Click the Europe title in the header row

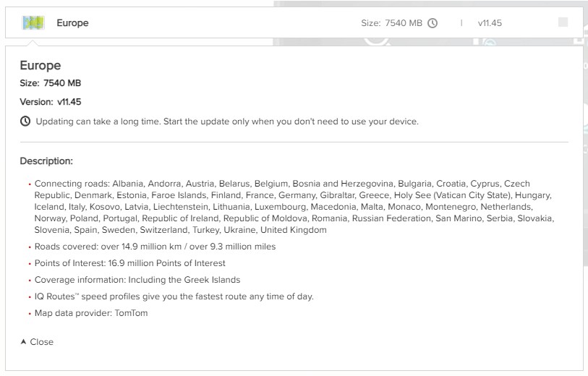[72, 23]
